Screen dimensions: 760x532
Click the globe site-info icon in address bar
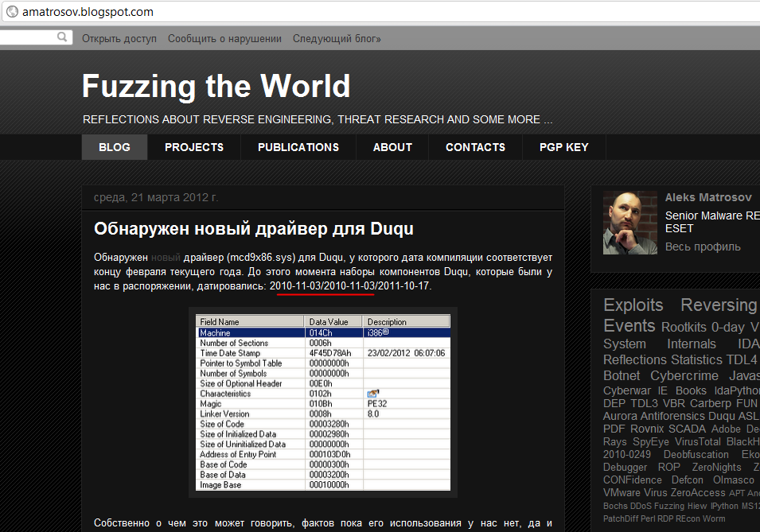pyautogui.click(x=11, y=12)
